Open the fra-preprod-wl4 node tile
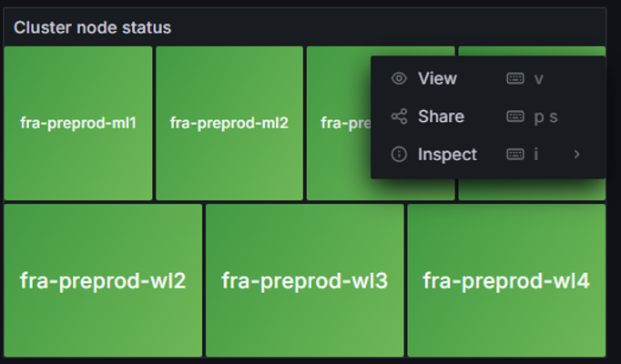Viewport: 621px width, 364px height. [x=506, y=280]
